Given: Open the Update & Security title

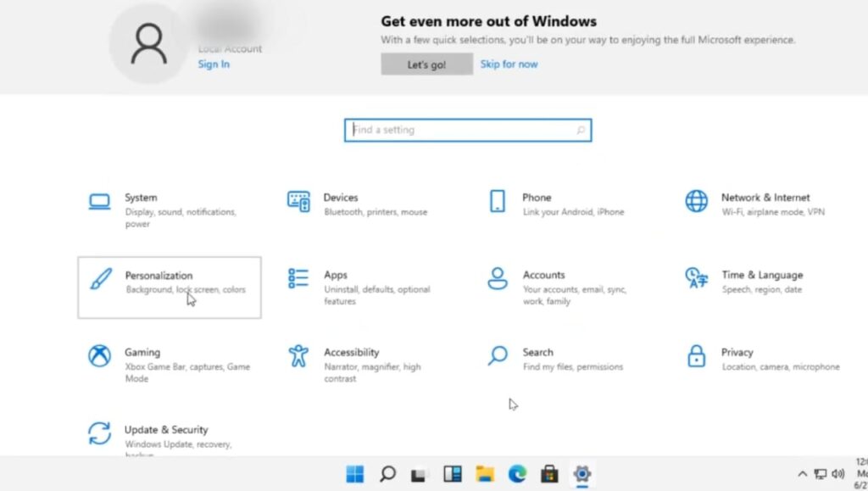Looking at the screenshot, I should point(166,430).
